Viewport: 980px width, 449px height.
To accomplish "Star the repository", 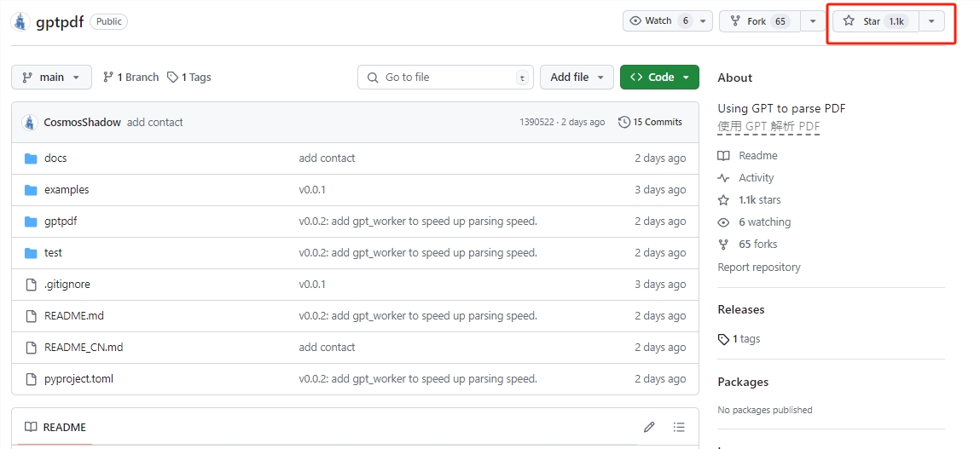I will tap(876, 21).
